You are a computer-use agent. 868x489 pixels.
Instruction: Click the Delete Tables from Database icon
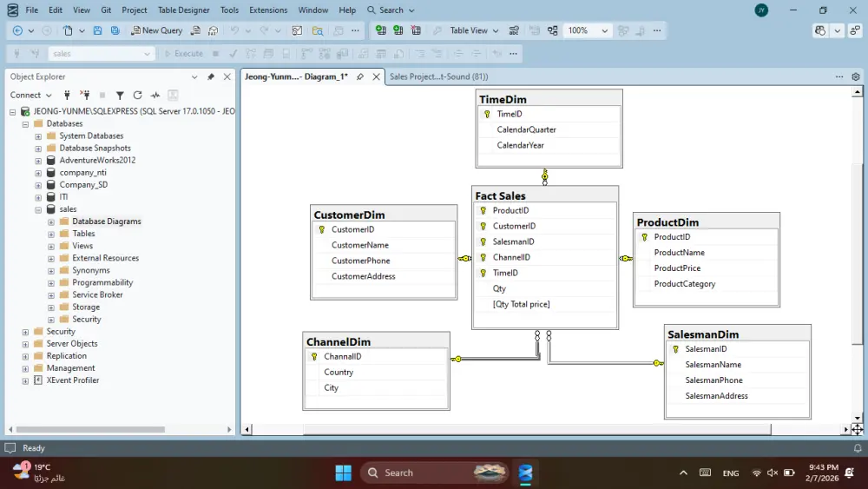tap(416, 30)
